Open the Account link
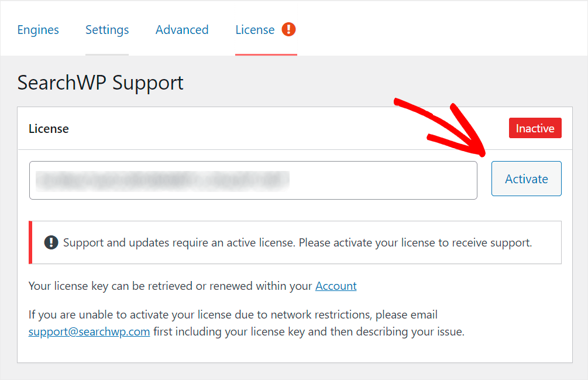 pos(336,286)
